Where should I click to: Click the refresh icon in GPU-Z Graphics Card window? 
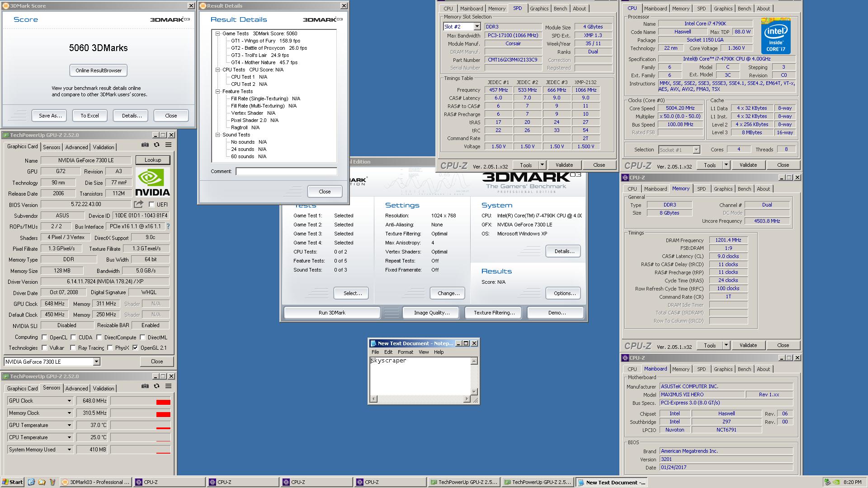coord(156,145)
